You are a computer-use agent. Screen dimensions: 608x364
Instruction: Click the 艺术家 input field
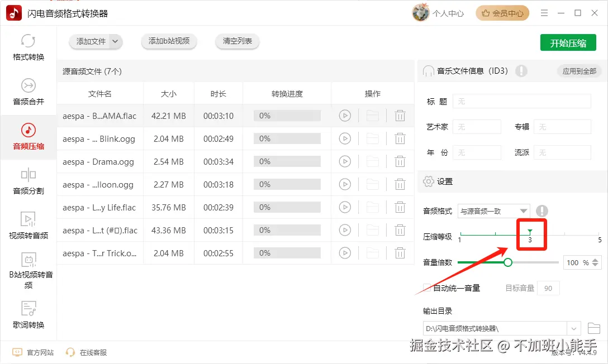click(x=477, y=127)
